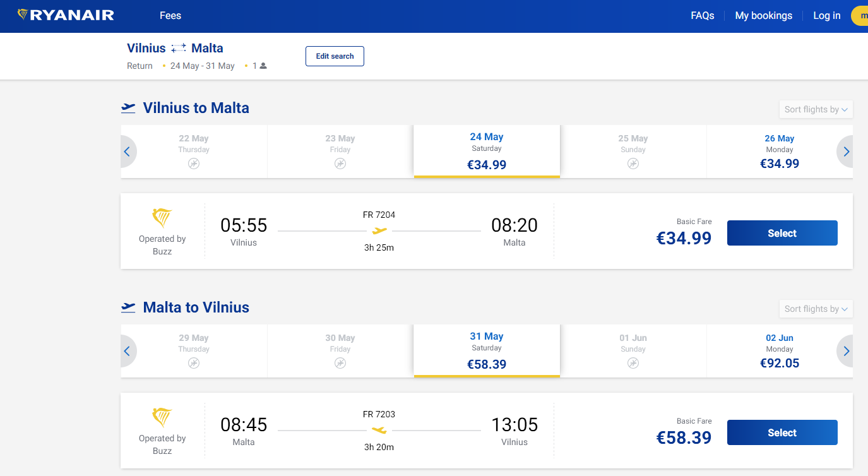Select the €34.99 Vilnius to Malta flight
The image size is (868, 476).
(x=782, y=233)
